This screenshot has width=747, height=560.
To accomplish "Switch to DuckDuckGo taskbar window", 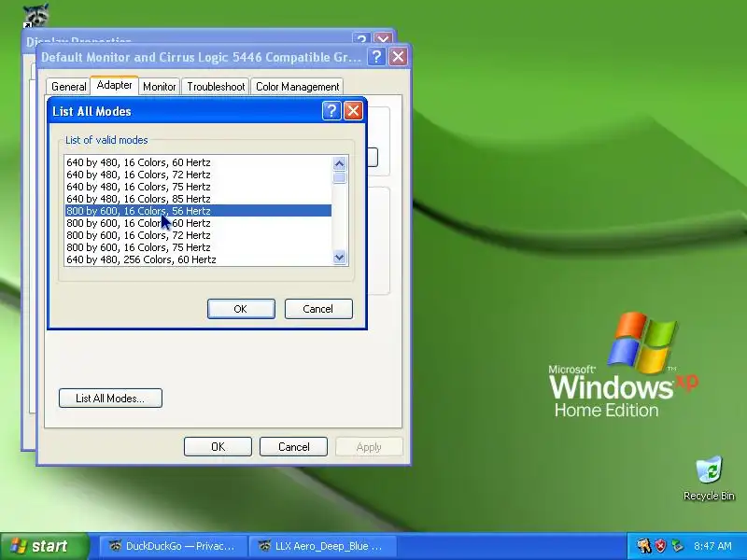I will (x=173, y=546).
